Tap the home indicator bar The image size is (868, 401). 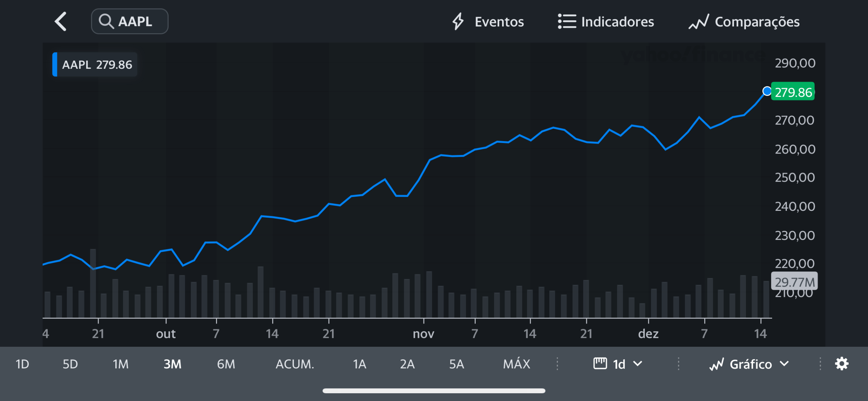(x=434, y=391)
